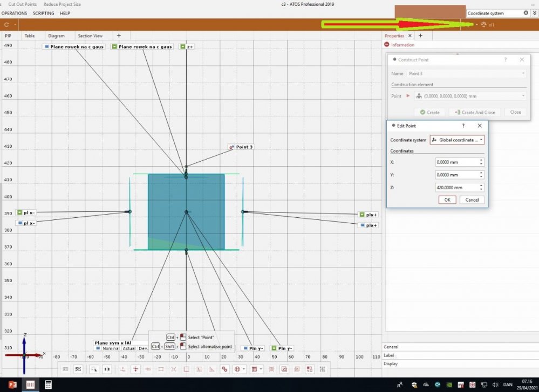Click the recalculate refresh icon in orange bar
This screenshot has width=539, height=392.
[6, 25]
